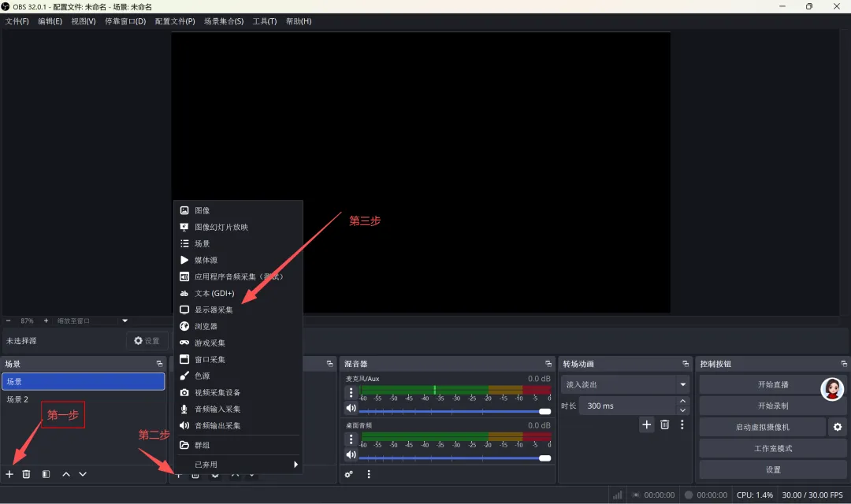This screenshot has width=851, height=504.
Task: Choose 媒体源 from the menu
Action: tap(238, 261)
